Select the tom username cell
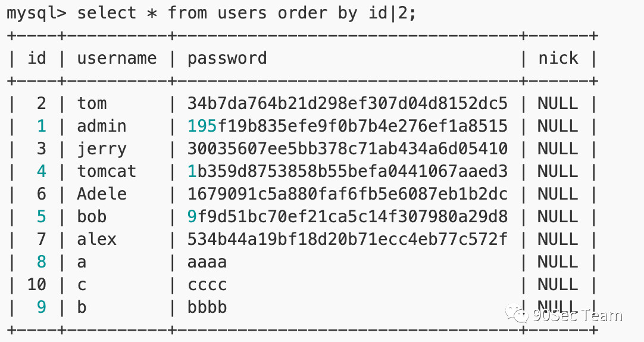The width and height of the screenshot is (644, 342). coord(92,103)
